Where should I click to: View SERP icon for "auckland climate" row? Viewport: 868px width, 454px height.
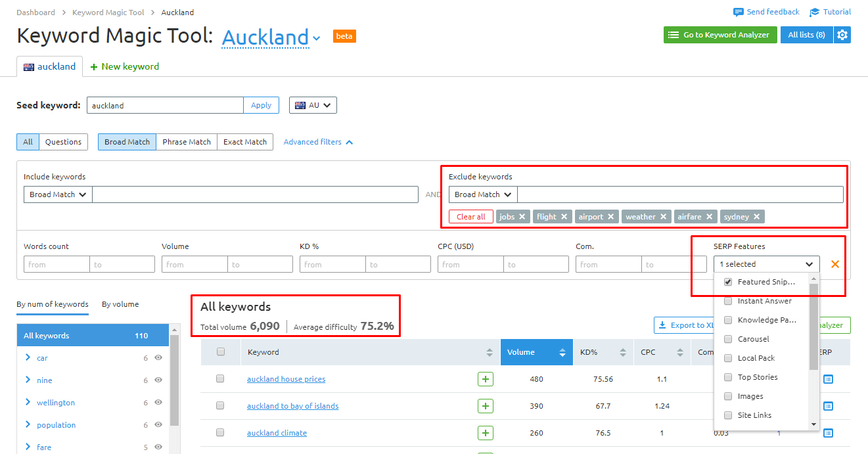[x=829, y=432]
